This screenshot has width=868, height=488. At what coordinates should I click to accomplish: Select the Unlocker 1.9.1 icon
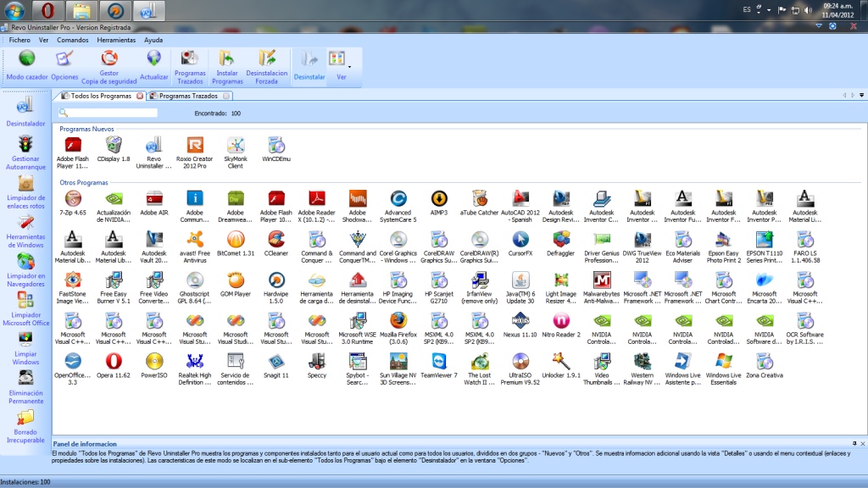tap(561, 365)
